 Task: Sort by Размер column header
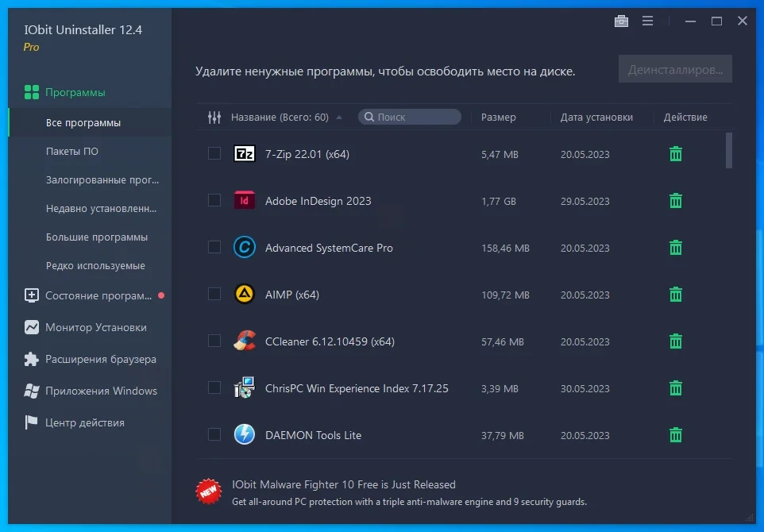(499, 118)
